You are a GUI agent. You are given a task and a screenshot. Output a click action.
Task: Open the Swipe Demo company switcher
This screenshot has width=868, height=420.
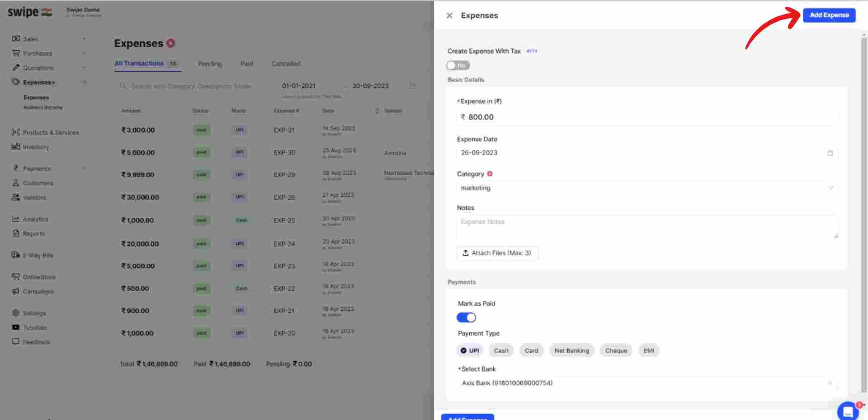click(84, 12)
